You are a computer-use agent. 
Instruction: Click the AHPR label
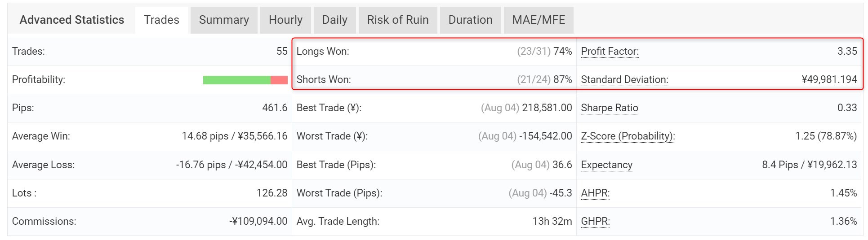click(x=595, y=193)
